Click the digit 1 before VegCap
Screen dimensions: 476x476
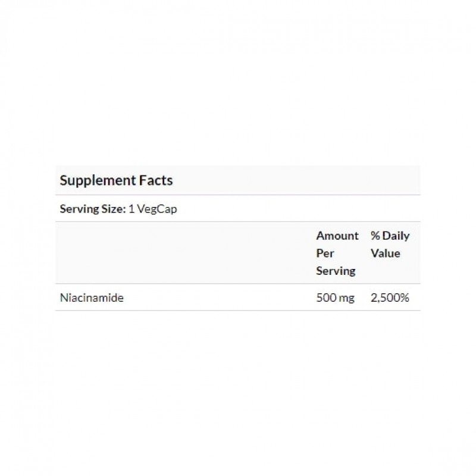tap(131, 209)
